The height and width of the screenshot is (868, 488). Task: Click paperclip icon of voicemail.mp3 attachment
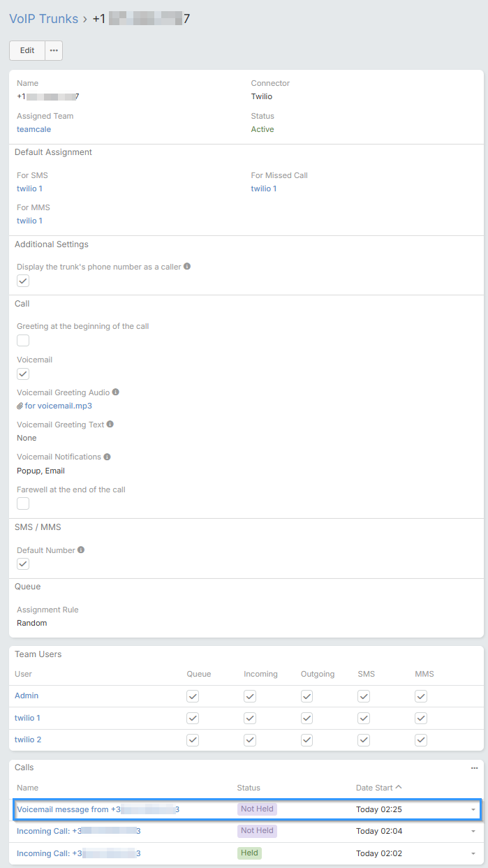pyautogui.click(x=20, y=406)
